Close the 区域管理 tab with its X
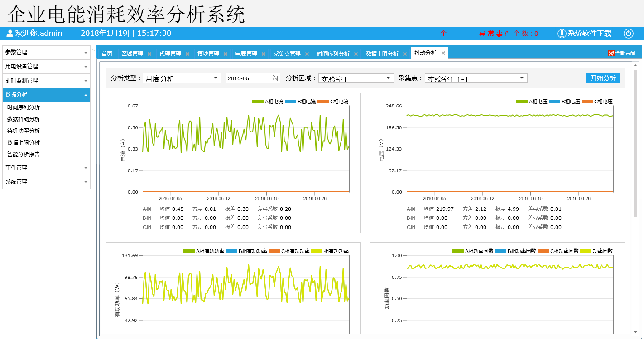This screenshot has width=644, height=341. 149,54
